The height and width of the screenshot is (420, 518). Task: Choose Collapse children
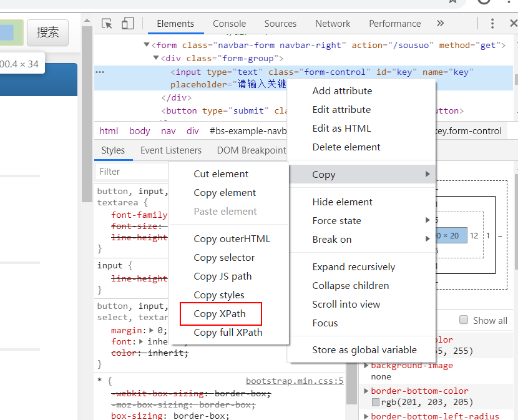point(351,285)
